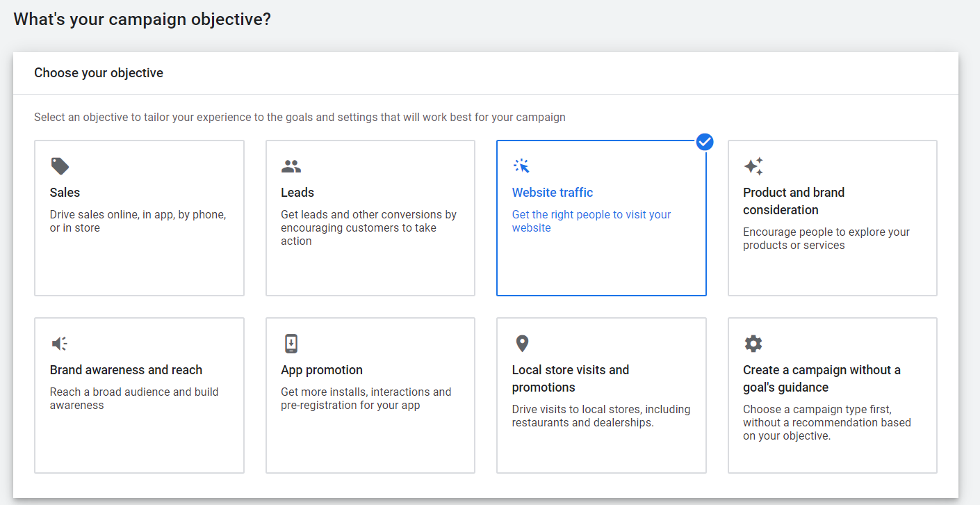The height and width of the screenshot is (505, 980).
Task: Choose the App promotion title
Action: click(x=322, y=370)
